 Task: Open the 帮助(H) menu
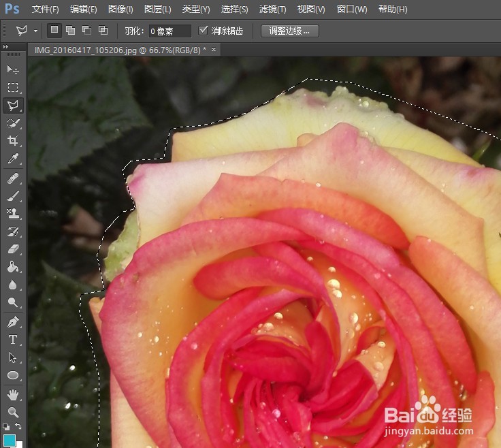pyautogui.click(x=393, y=10)
